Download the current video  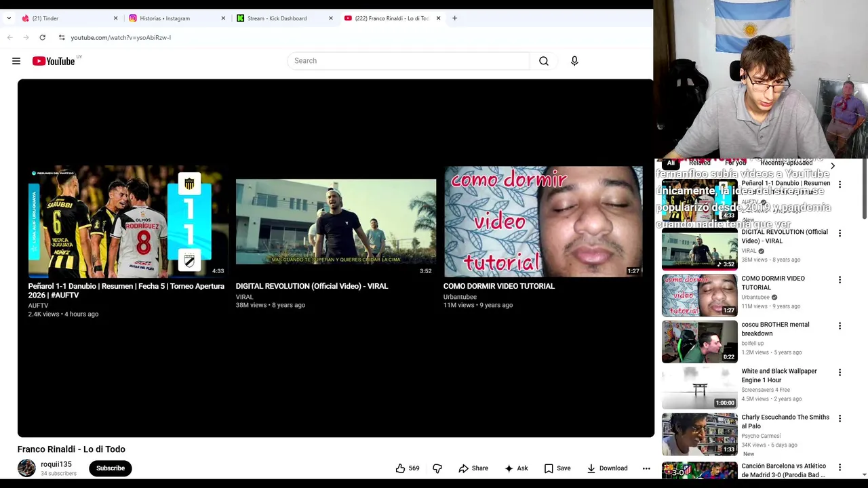pos(608,468)
